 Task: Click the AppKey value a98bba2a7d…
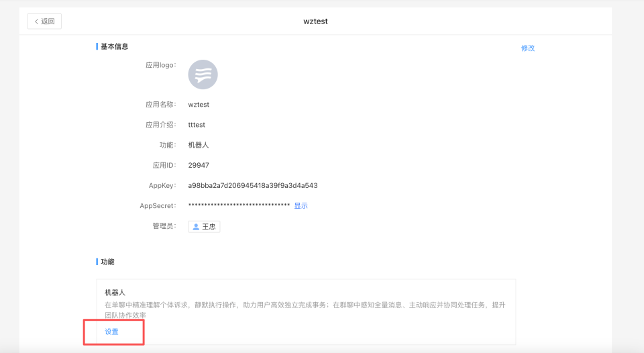pyautogui.click(x=252, y=185)
